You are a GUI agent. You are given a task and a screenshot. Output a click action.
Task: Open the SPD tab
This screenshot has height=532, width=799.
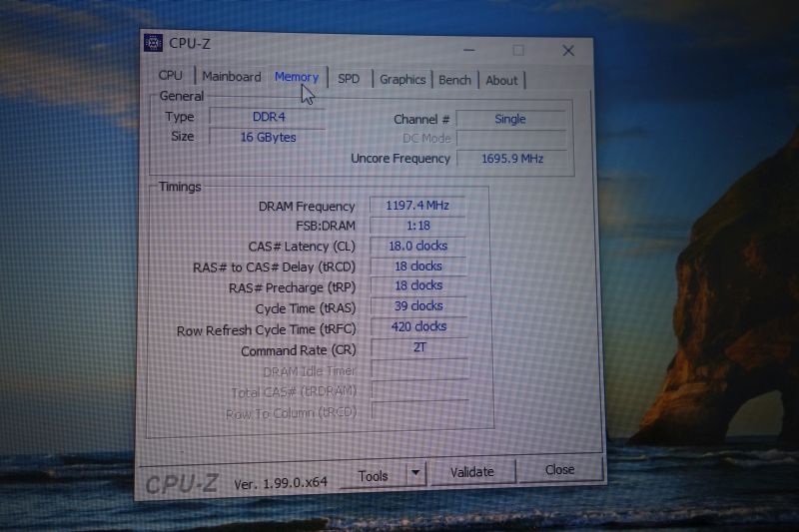click(x=349, y=79)
